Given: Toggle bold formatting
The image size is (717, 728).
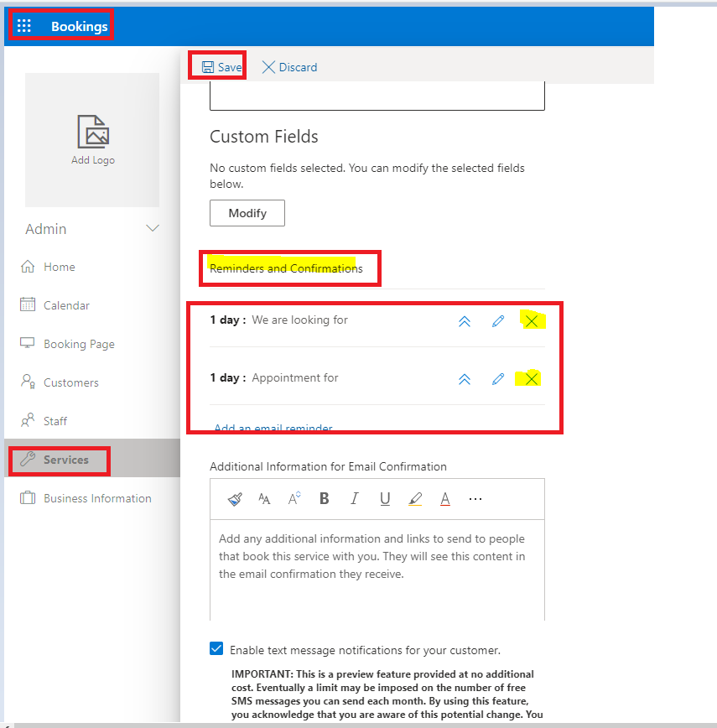Looking at the screenshot, I should pyautogui.click(x=325, y=499).
